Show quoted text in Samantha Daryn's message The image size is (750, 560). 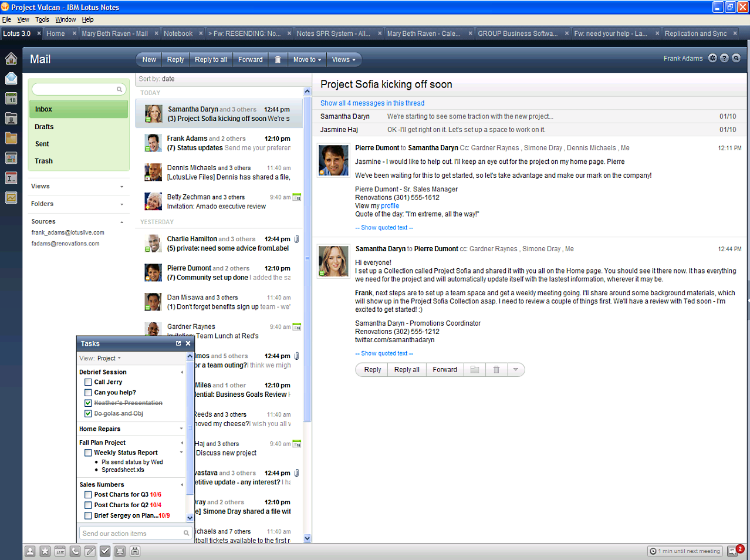(384, 353)
